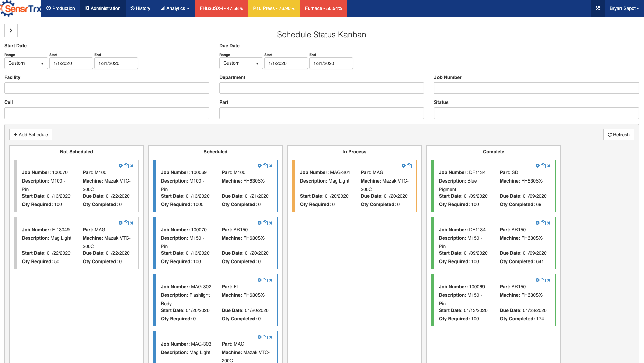The image size is (644, 363).
Task: Copy the In Process MAG-301 card
Action: pyautogui.click(x=409, y=166)
